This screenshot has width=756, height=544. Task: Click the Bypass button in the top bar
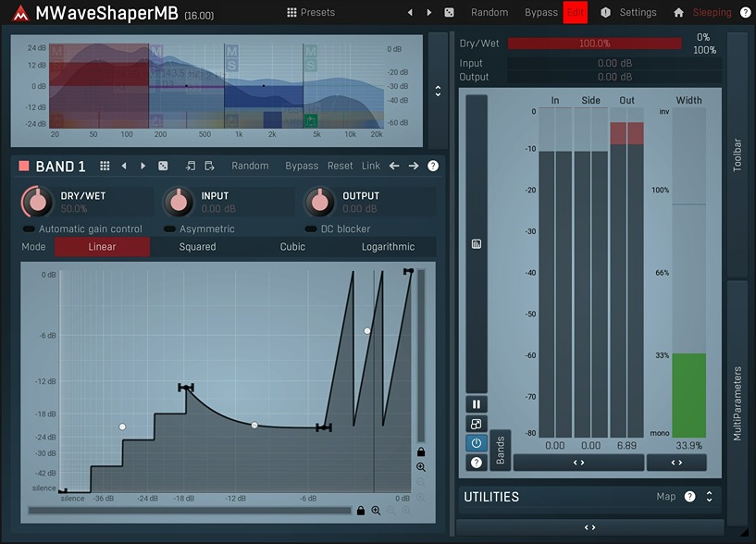click(x=540, y=12)
